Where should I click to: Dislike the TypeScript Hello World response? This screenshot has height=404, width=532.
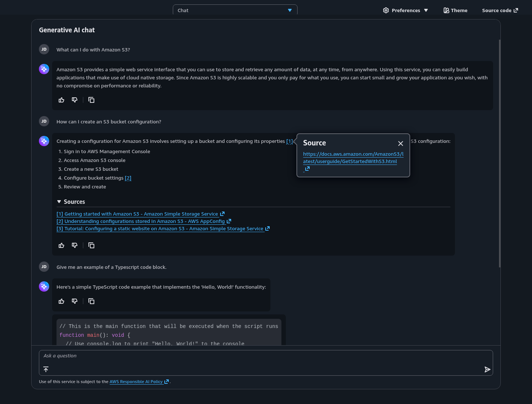tap(74, 301)
